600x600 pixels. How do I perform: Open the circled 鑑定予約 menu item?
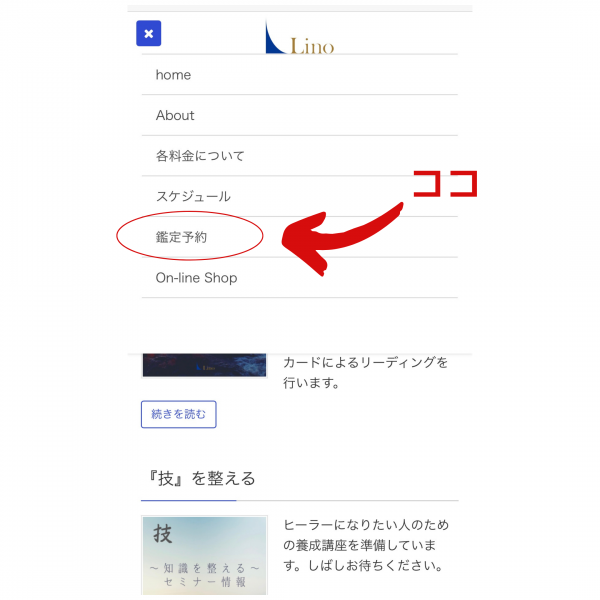pyautogui.click(x=300, y=237)
